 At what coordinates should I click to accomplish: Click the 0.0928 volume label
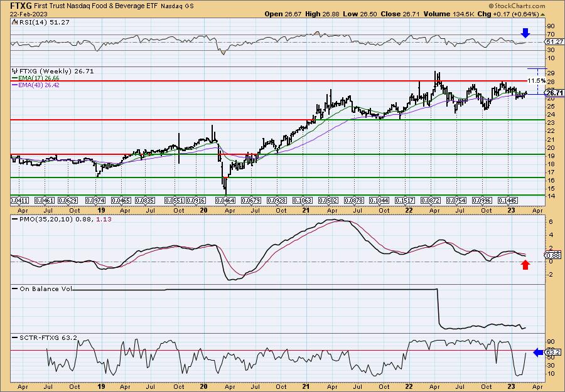tap(277, 200)
